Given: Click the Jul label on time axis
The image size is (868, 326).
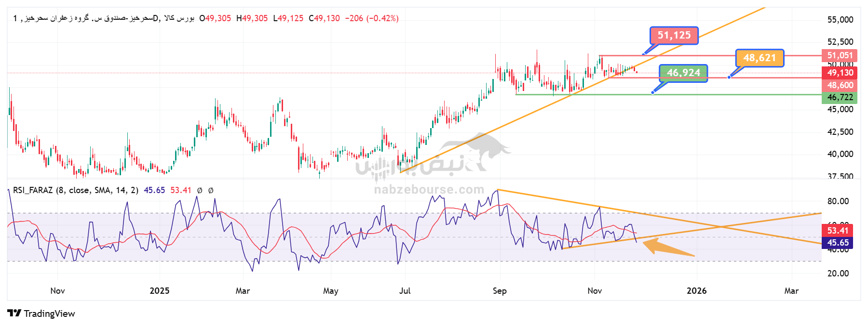Looking at the screenshot, I should coord(405,291).
